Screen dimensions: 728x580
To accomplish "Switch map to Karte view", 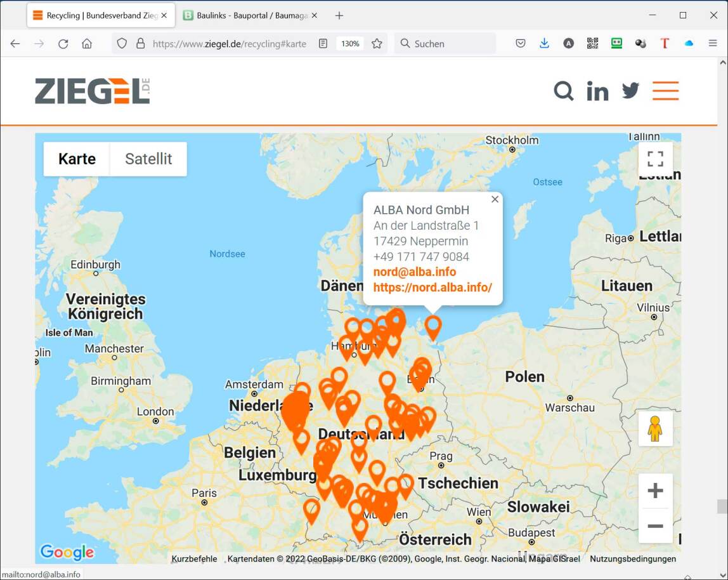I will [x=77, y=159].
